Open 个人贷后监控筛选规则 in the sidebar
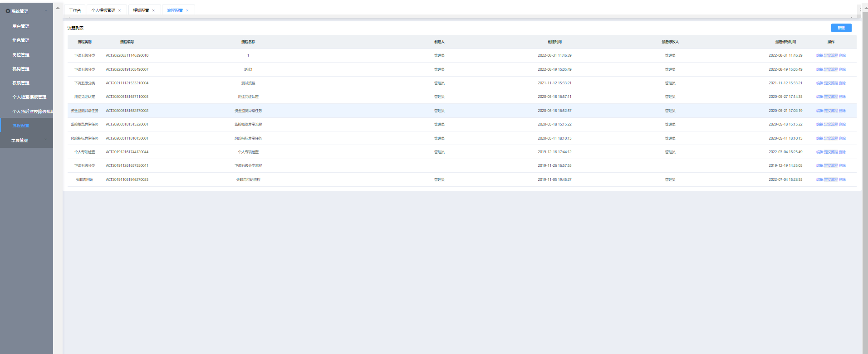 point(33,112)
